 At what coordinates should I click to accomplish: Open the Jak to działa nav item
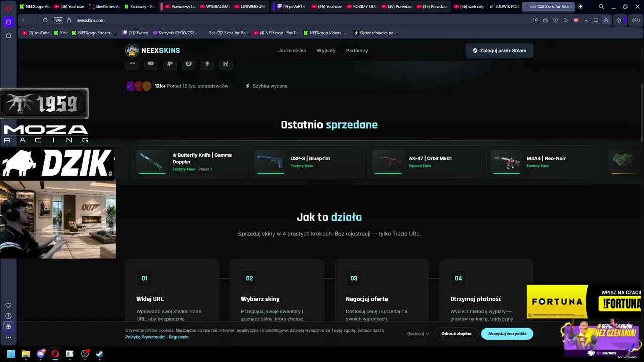[x=292, y=51]
